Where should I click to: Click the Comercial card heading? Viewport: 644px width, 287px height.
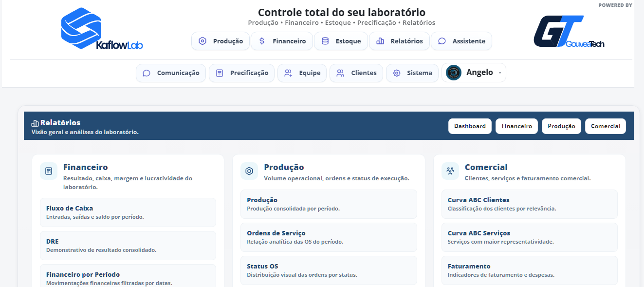click(486, 167)
